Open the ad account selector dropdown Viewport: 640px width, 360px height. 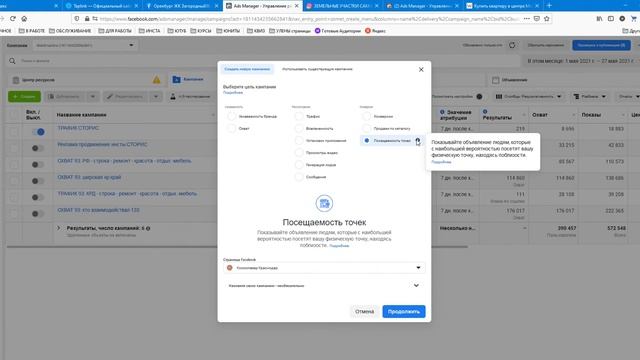click(84, 45)
